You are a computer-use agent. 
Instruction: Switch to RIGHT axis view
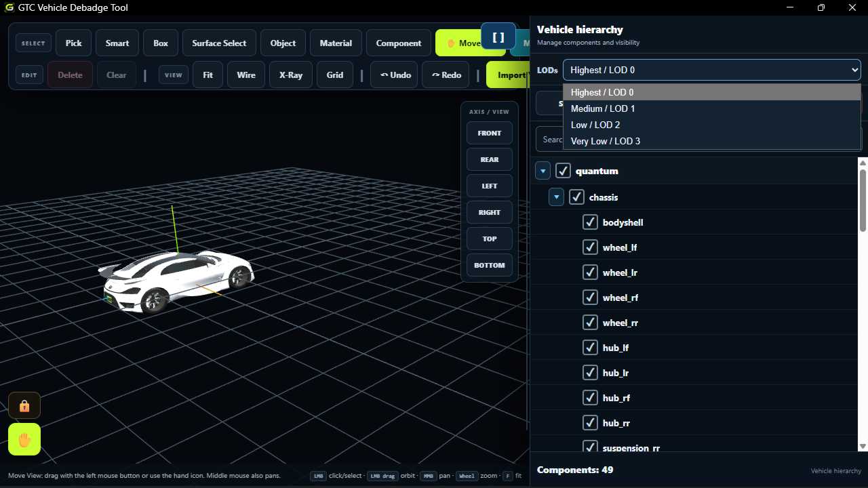(490, 212)
